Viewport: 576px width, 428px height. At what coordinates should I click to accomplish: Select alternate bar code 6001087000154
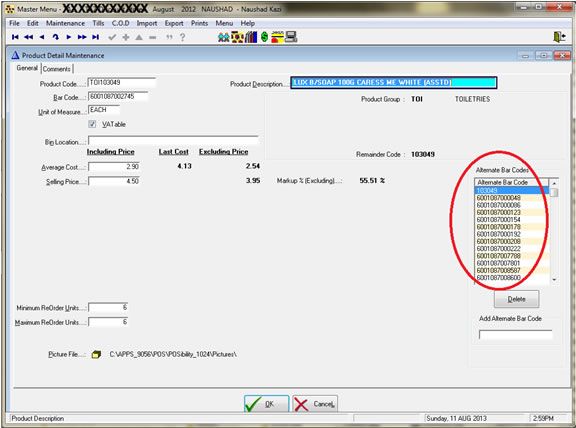click(512, 220)
